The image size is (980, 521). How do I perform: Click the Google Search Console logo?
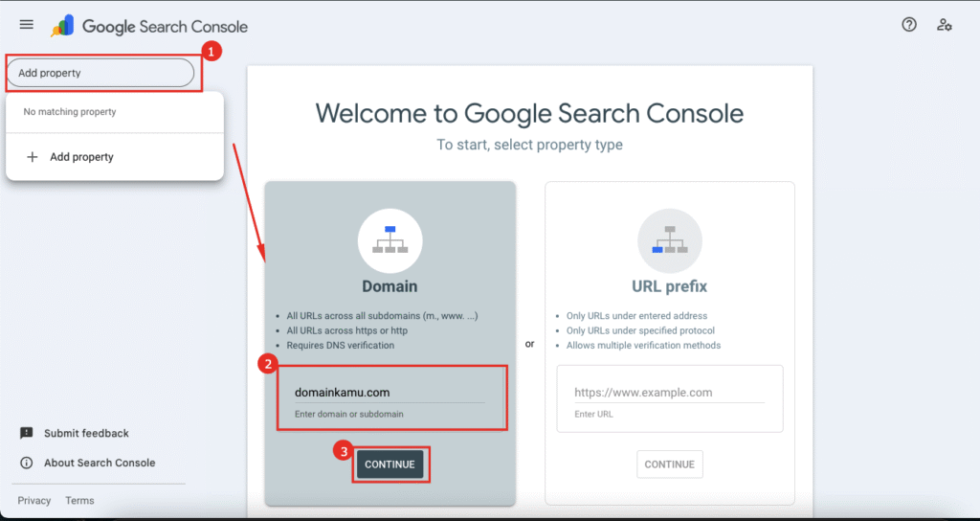click(149, 26)
